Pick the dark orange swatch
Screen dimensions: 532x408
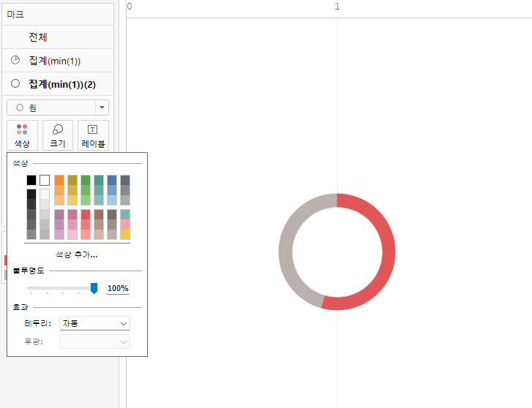(59, 180)
